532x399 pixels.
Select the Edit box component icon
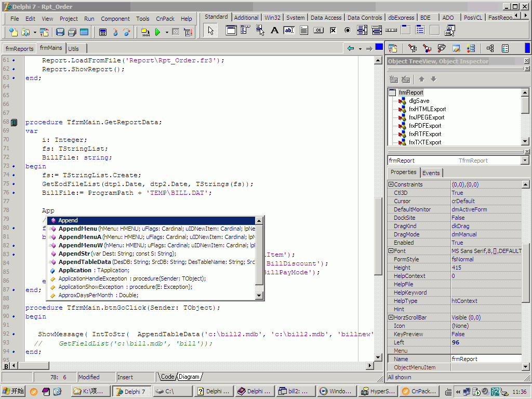(289, 30)
